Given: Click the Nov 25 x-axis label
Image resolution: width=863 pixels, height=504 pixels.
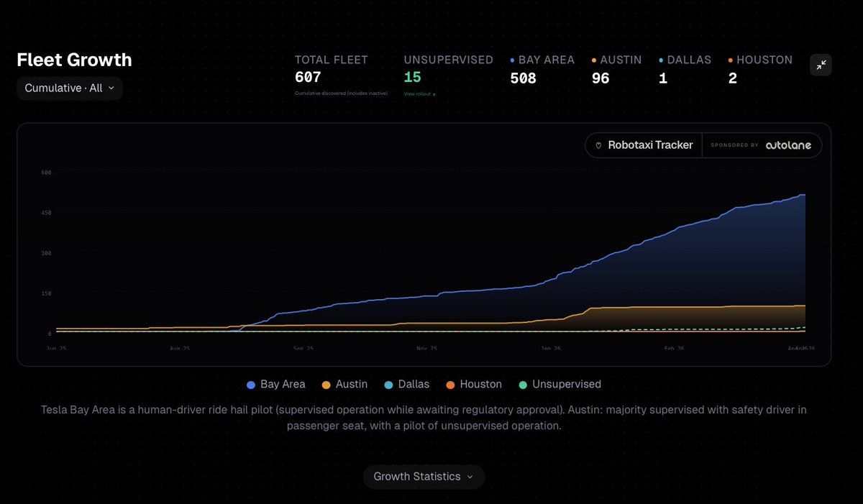Looking at the screenshot, I should [426, 349].
